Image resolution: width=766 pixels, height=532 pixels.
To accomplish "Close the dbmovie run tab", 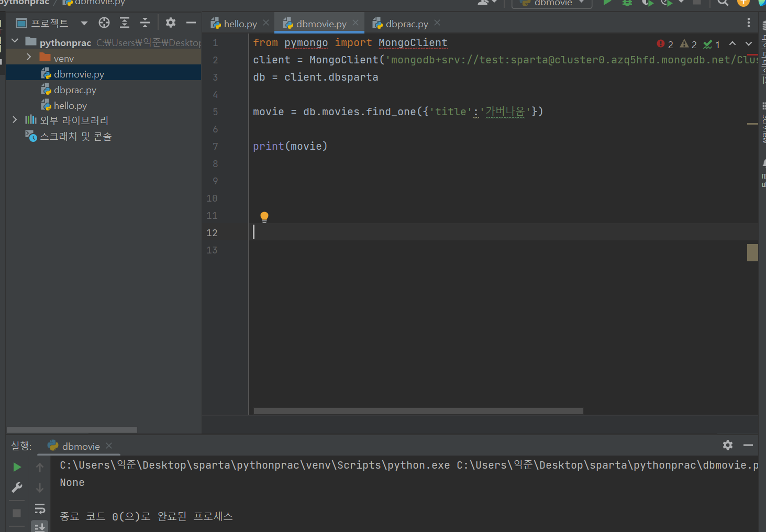I will (x=109, y=446).
